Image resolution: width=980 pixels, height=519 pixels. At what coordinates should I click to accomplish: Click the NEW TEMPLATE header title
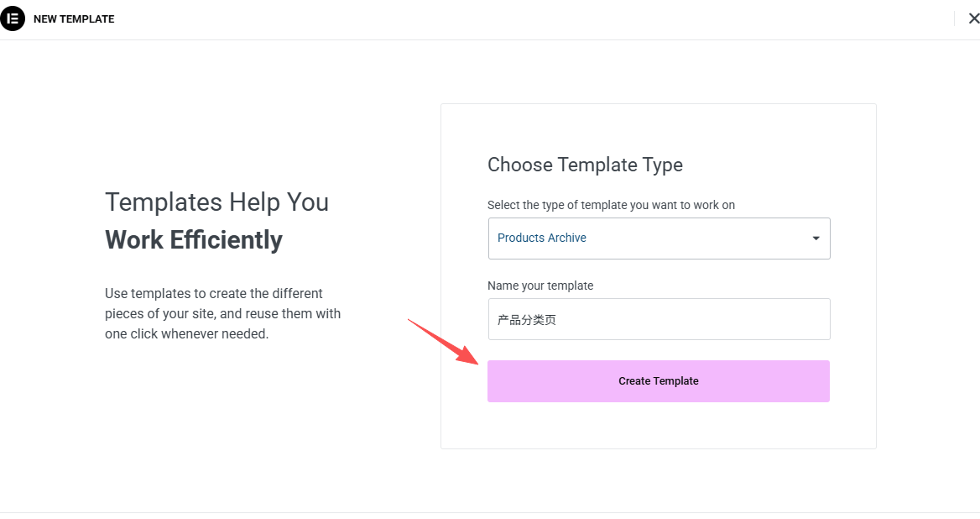tap(74, 19)
